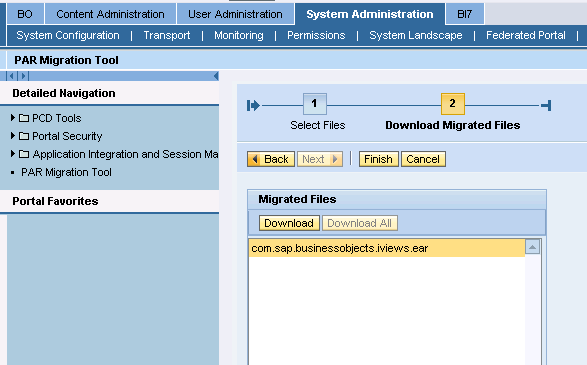This screenshot has width=587, height=365.
Task: Switch to User Administration tab
Action: (x=235, y=14)
